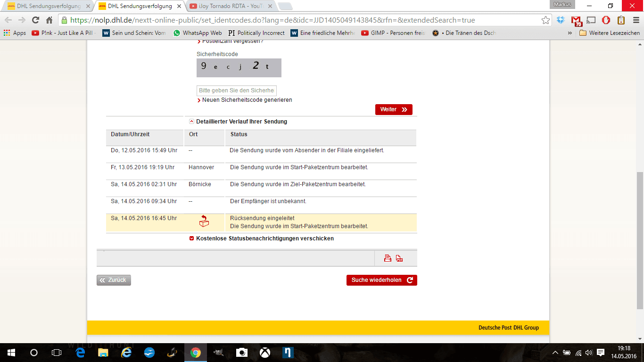Screen dimensions: 644x362
Task: Open the Camera app taskbar icon
Action: point(242,353)
